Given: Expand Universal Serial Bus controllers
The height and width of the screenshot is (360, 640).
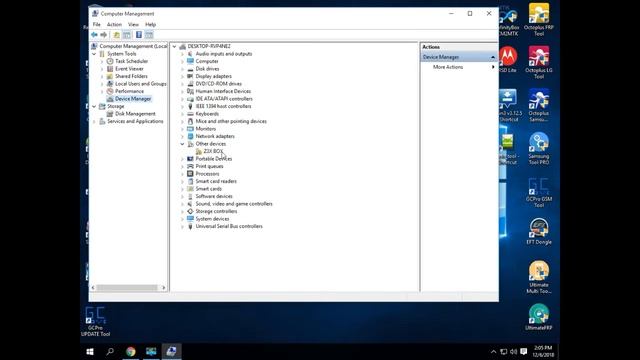Looking at the screenshot, I should point(182,227).
